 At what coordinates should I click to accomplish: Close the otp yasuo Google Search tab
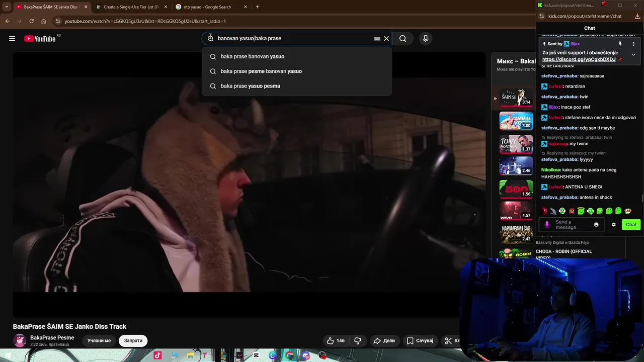click(x=246, y=7)
